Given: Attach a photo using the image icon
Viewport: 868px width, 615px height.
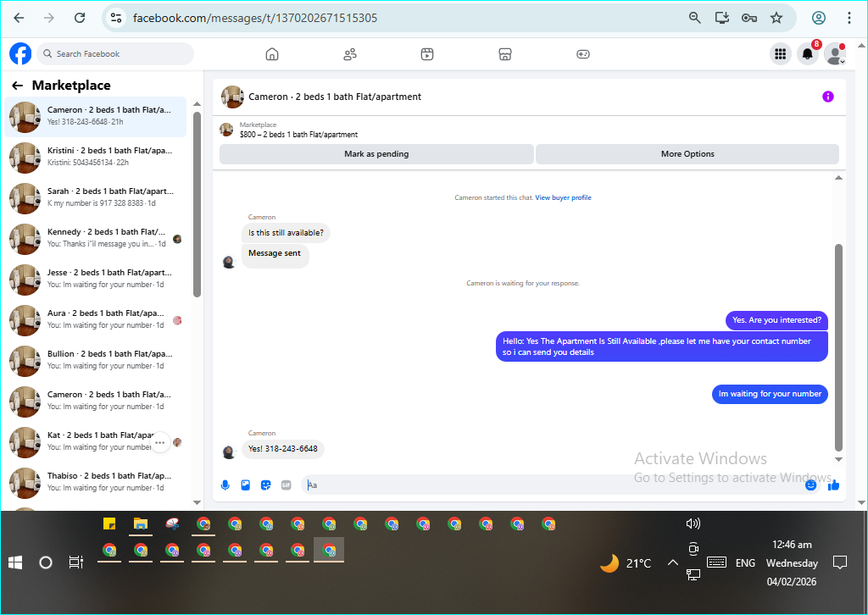Looking at the screenshot, I should [x=245, y=485].
